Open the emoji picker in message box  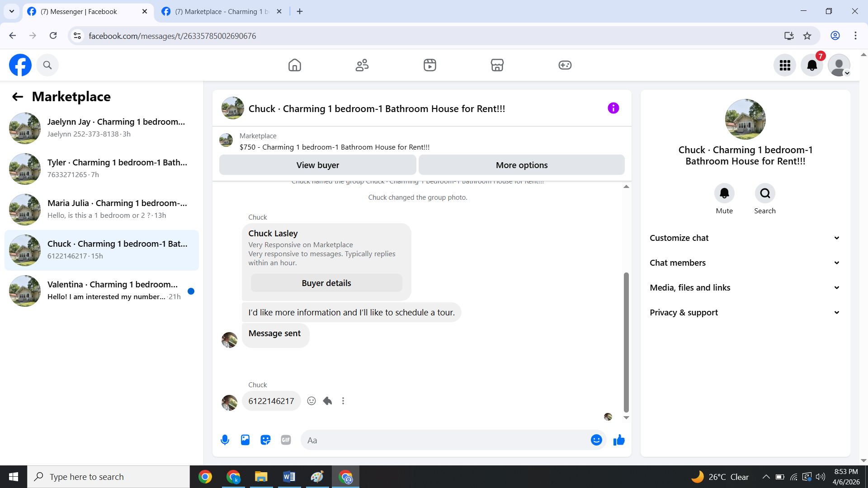tap(596, 440)
